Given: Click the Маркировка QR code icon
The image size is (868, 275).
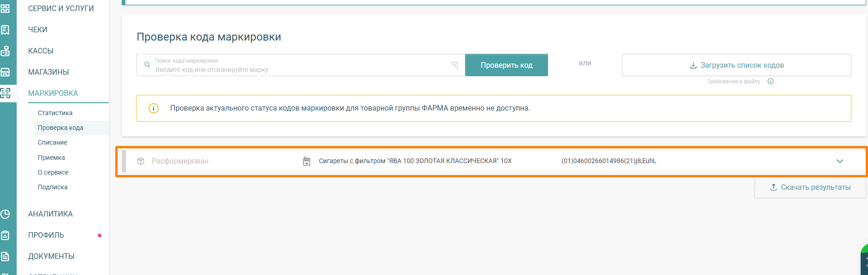Looking at the screenshot, I should point(5,93).
